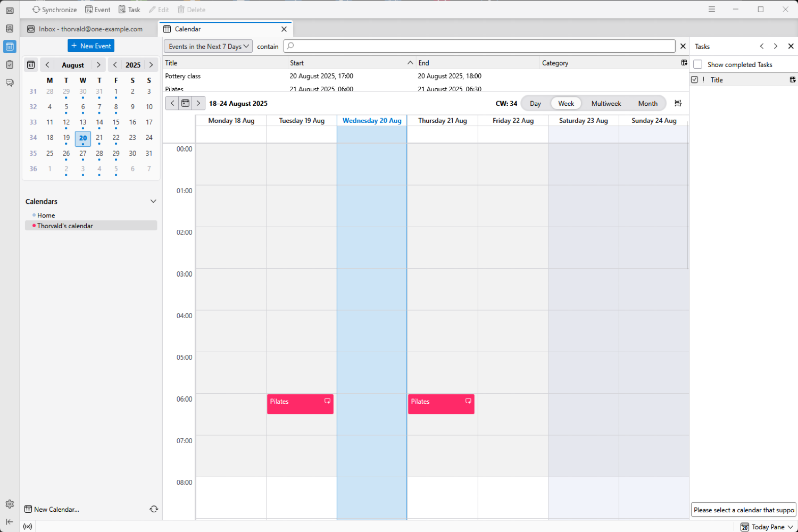Open the event list column picker

[x=684, y=63]
